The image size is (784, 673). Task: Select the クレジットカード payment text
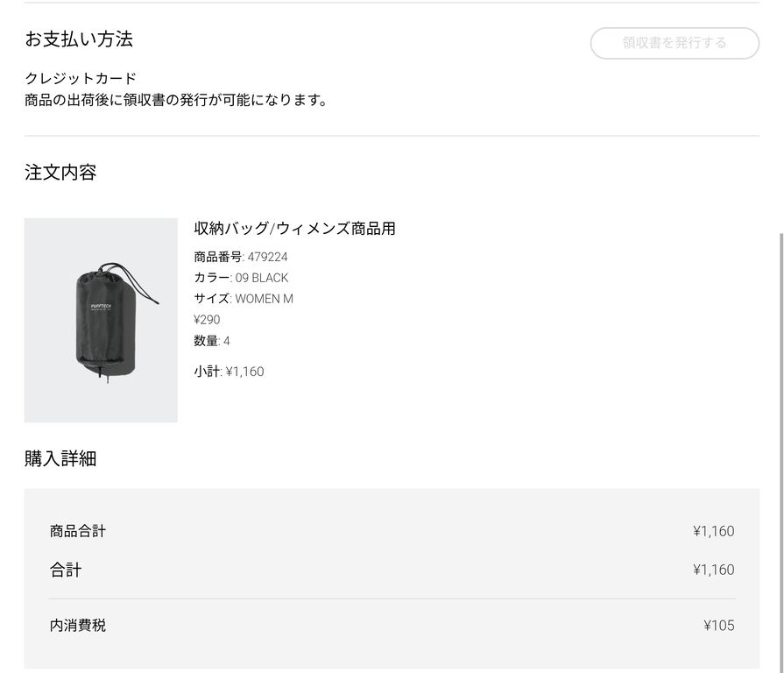(x=81, y=79)
